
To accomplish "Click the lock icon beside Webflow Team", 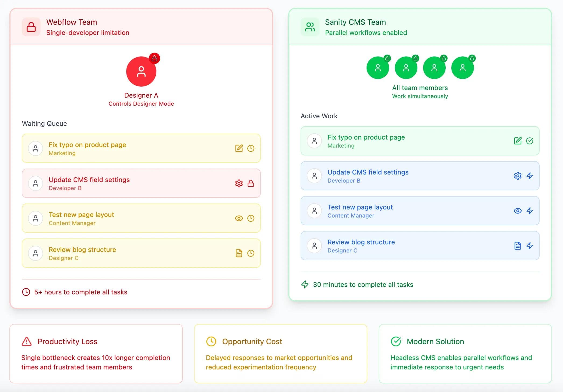I will (x=31, y=27).
